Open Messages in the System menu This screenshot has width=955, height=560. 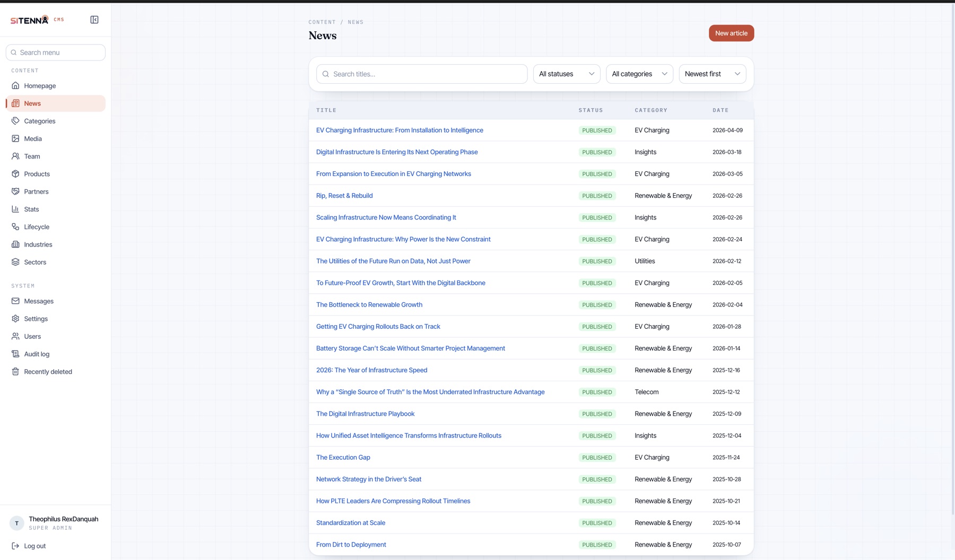[x=56, y=301]
